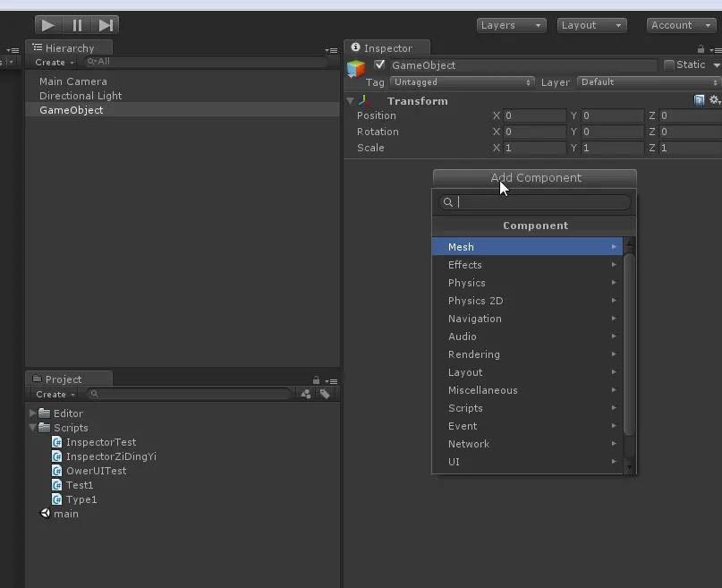Open the Static flags dropdown arrow
The height and width of the screenshot is (588, 722).
point(717,65)
